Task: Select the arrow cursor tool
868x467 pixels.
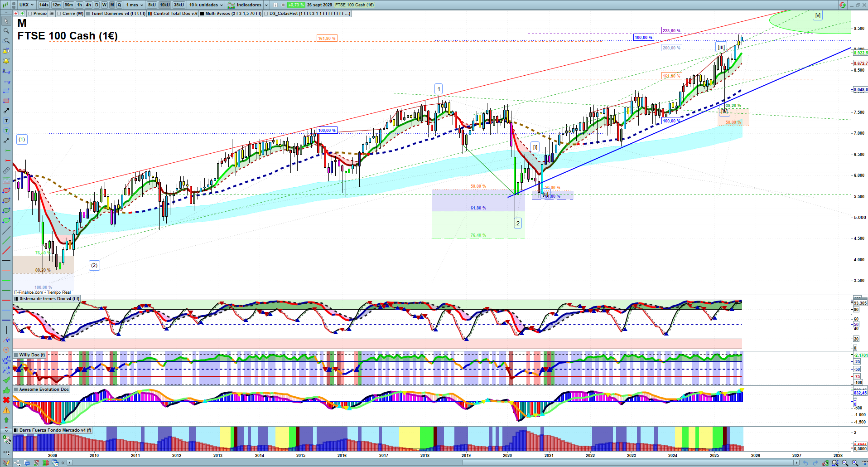Action: click(x=6, y=21)
